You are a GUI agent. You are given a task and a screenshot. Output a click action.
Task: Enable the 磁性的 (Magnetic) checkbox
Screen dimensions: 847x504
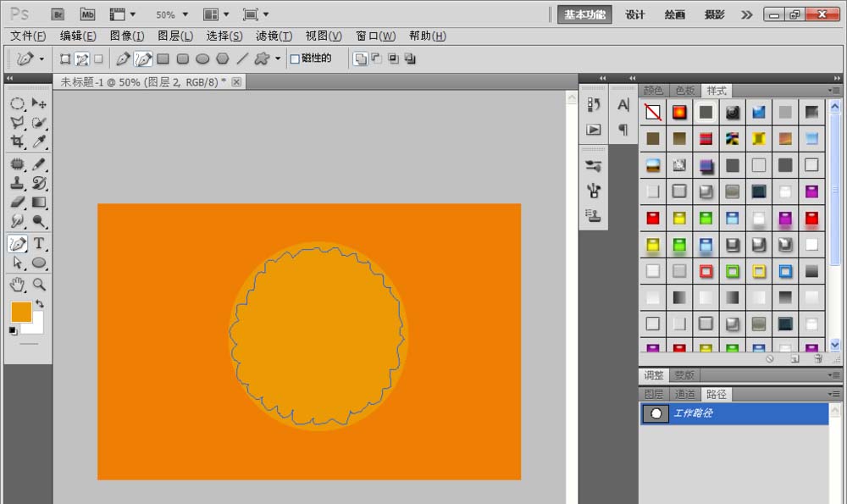point(295,58)
